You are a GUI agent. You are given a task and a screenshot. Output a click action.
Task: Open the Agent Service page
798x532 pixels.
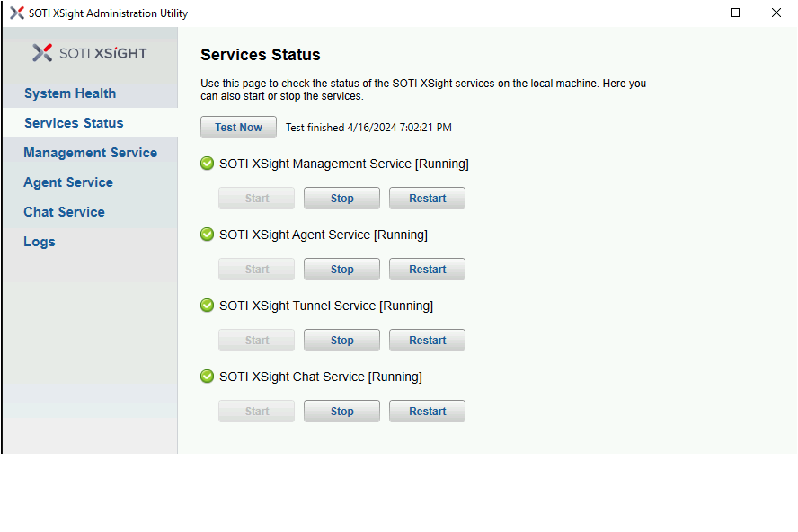coord(68,182)
